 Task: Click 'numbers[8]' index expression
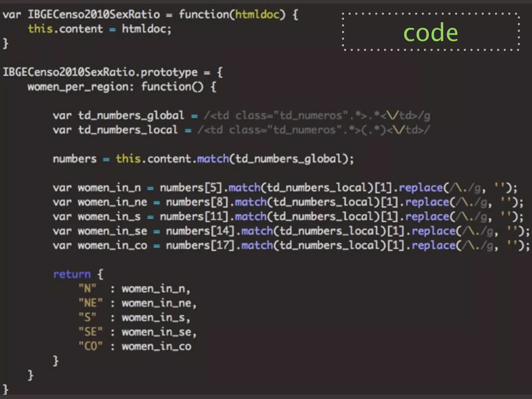coord(197,202)
